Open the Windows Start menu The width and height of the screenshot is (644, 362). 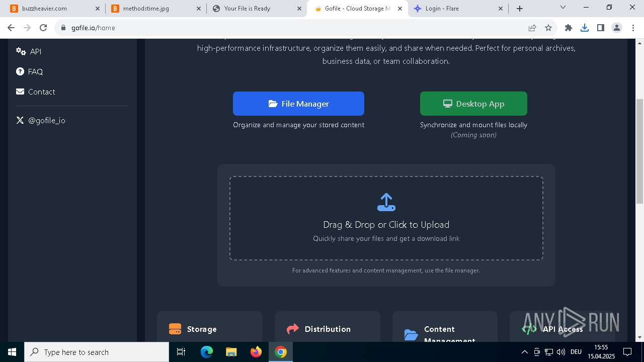click(12, 352)
